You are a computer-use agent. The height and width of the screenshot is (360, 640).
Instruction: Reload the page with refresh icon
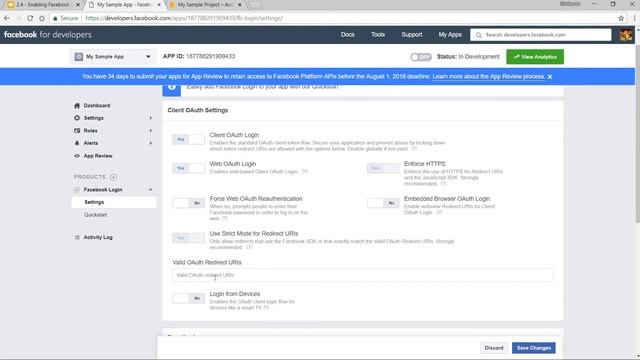(x=30, y=18)
